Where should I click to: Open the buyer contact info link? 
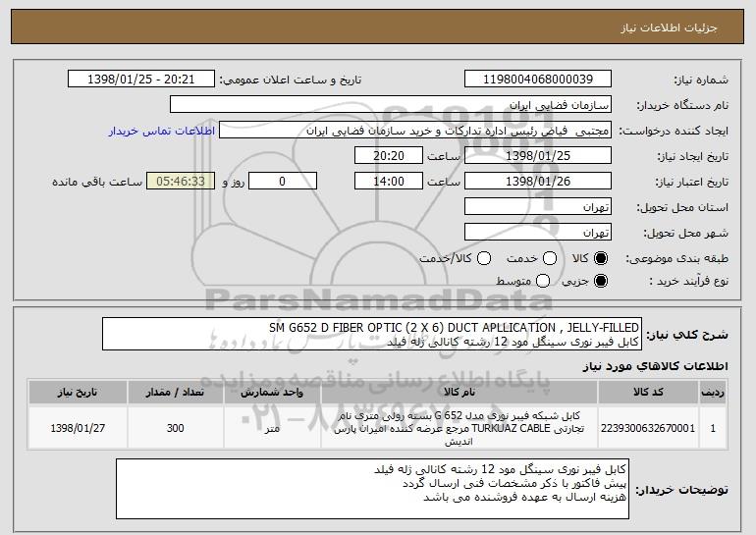click(x=162, y=131)
